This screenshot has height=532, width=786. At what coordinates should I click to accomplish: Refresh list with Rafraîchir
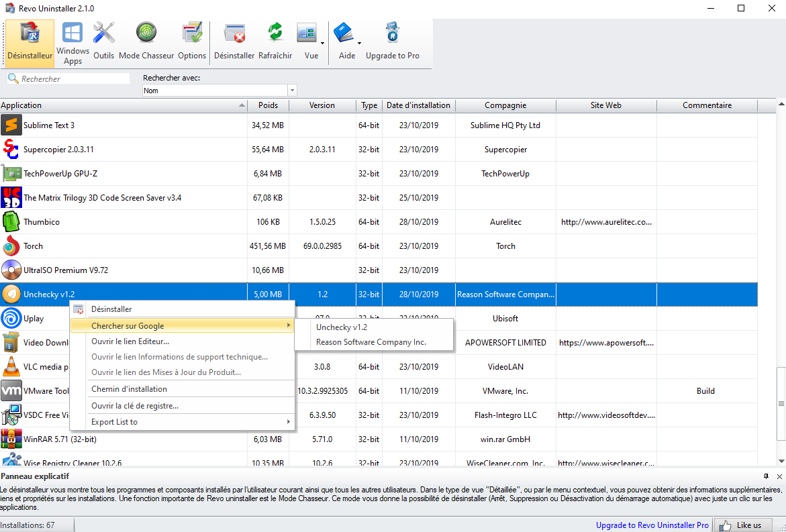pos(275,42)
